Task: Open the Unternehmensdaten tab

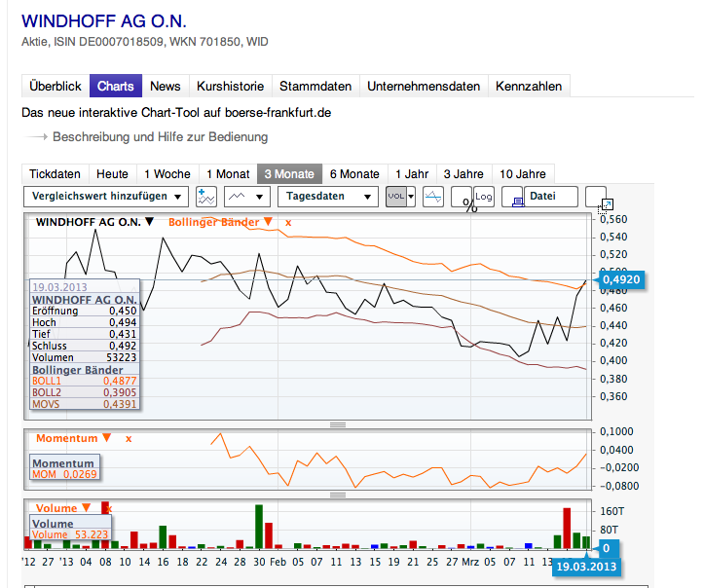Action: [424, 86]
